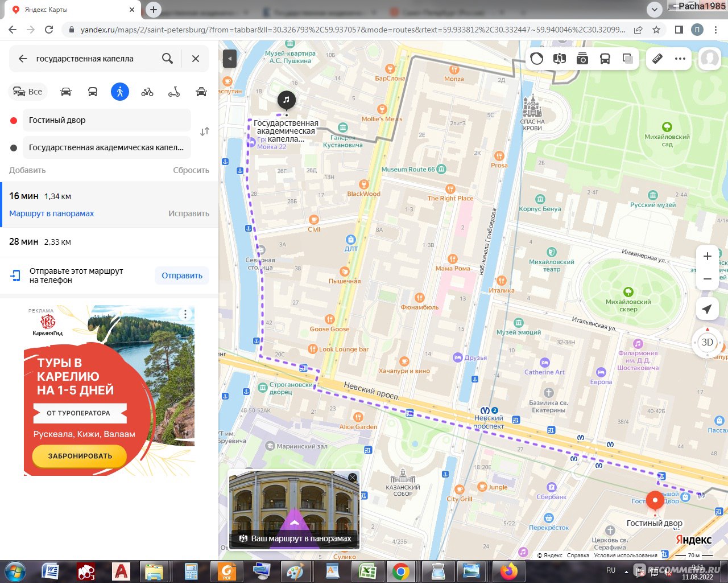
Task: Swap start and destination points
Action: [x=205, y=131]
